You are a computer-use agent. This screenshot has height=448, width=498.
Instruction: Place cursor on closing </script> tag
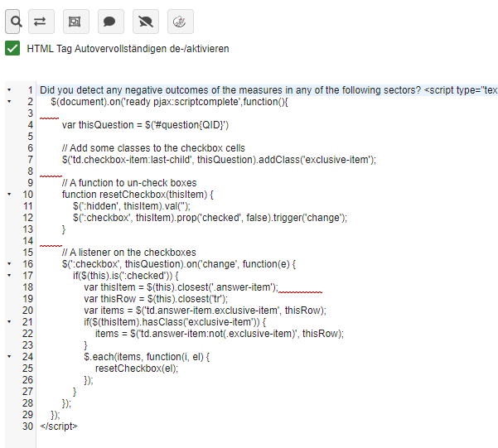click(x=58, y=426)
